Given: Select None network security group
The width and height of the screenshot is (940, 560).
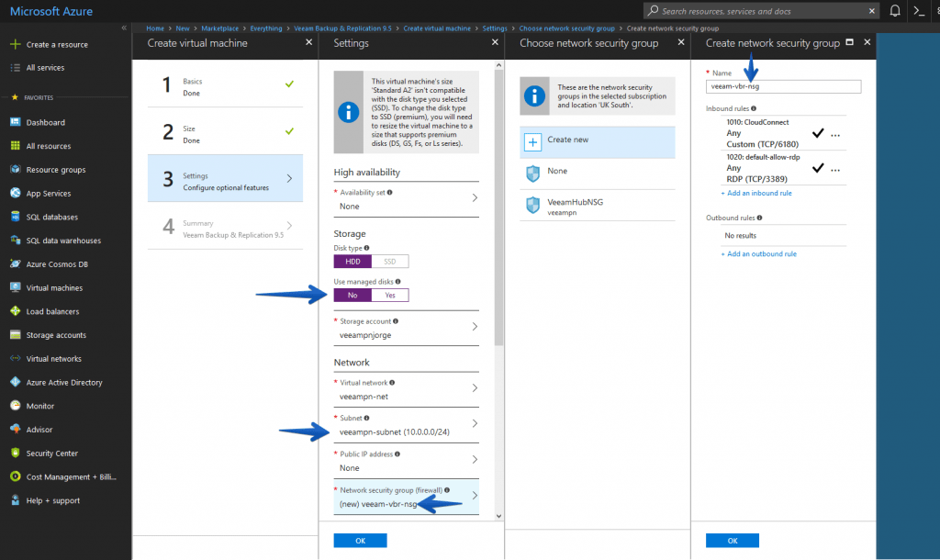Looking at the screenshot, I should [598, 174].
